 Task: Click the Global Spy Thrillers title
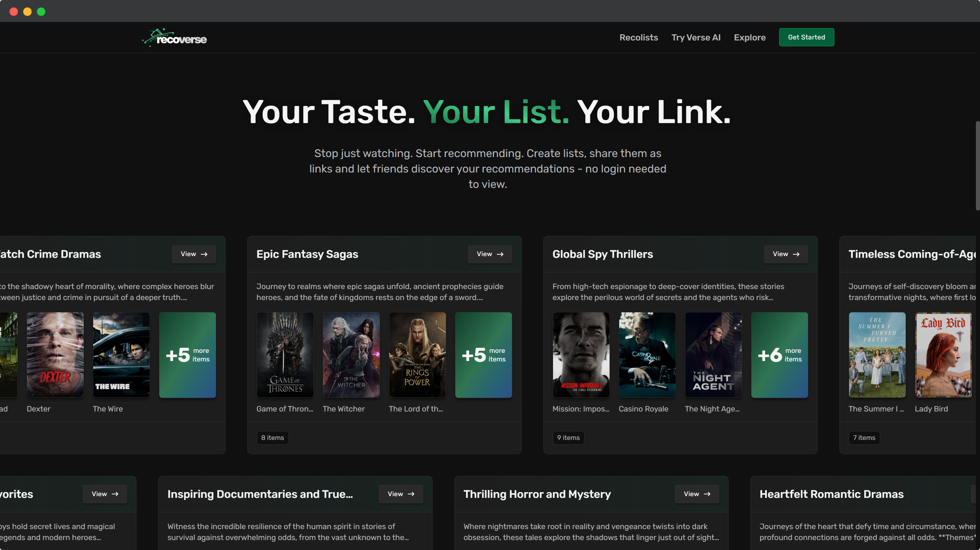603,254
